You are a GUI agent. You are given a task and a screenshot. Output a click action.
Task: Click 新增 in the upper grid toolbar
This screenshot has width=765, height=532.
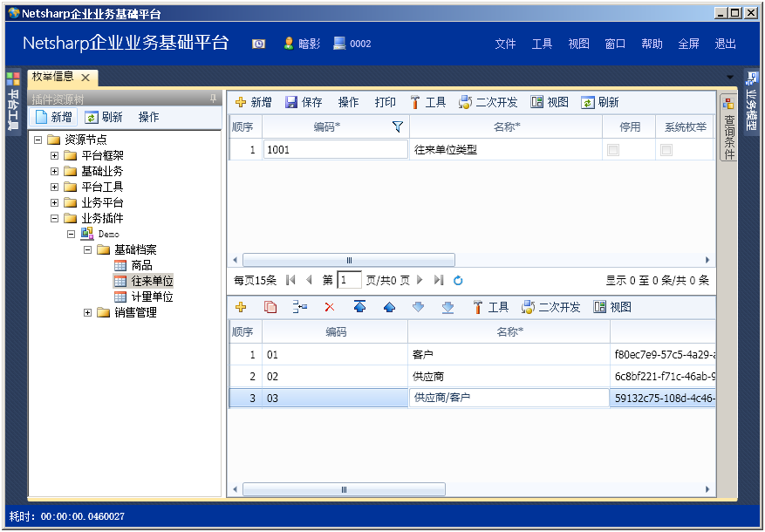(x=253, y=102)
